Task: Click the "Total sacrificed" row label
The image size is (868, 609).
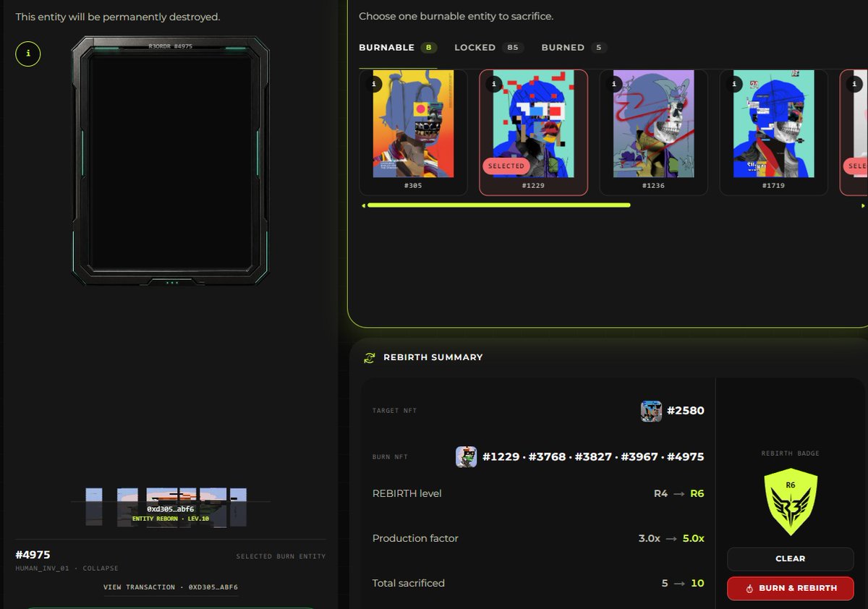Action: pos(409,583)
